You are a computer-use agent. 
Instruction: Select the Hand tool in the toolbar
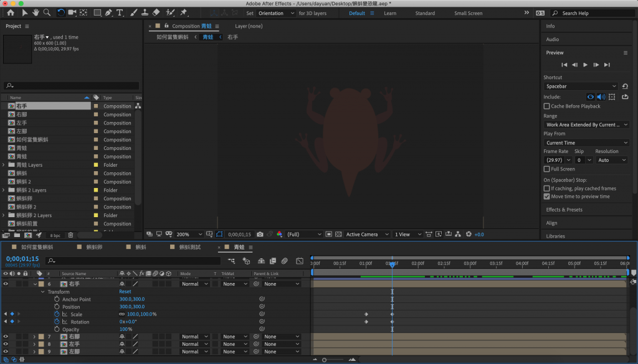point(36,12)
